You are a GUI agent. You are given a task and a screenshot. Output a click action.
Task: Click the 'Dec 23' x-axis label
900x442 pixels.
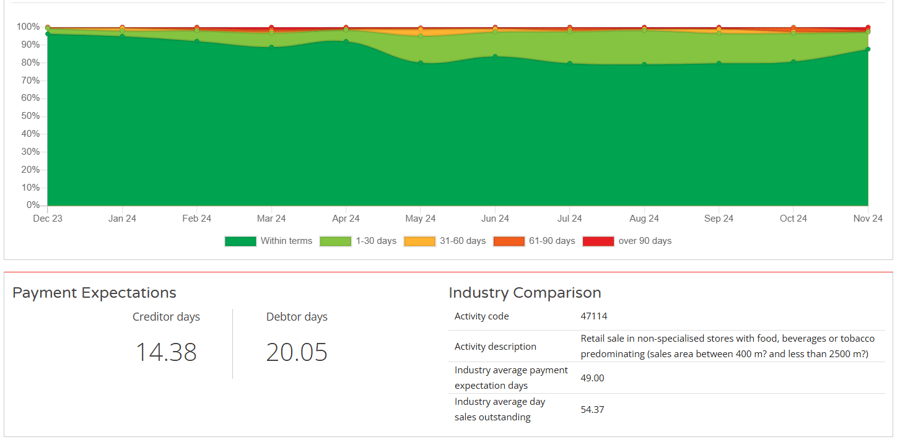point(47,218)
